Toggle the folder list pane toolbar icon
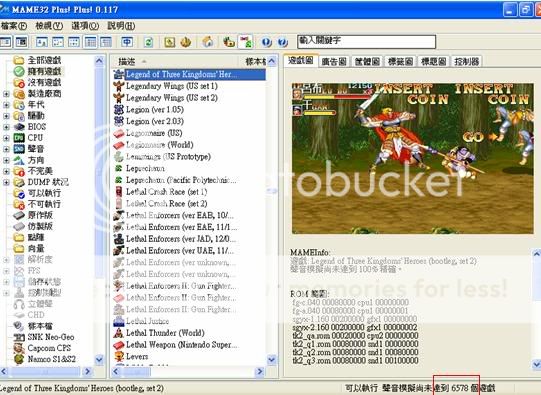 [x=6, y=42]
